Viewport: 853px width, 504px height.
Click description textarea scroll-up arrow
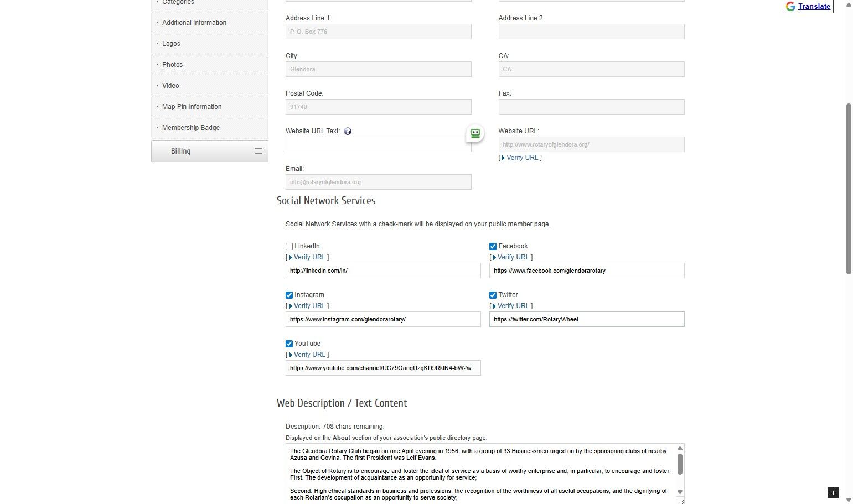680,449
